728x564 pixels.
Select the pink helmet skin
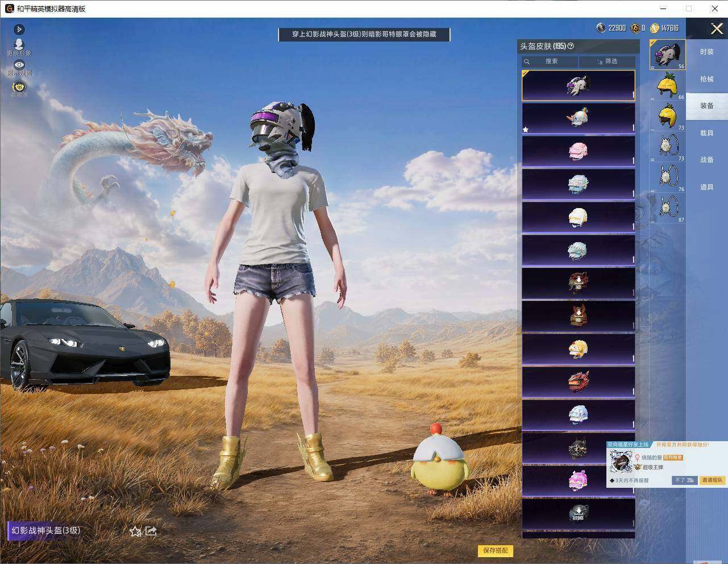(579, 151)
